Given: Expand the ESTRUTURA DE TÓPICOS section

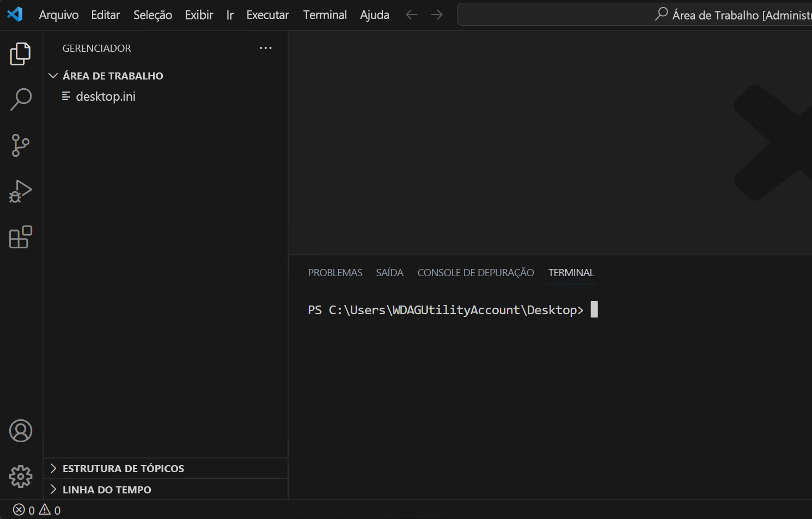Looking at the screenshot, I should click(x=166, y=468).
